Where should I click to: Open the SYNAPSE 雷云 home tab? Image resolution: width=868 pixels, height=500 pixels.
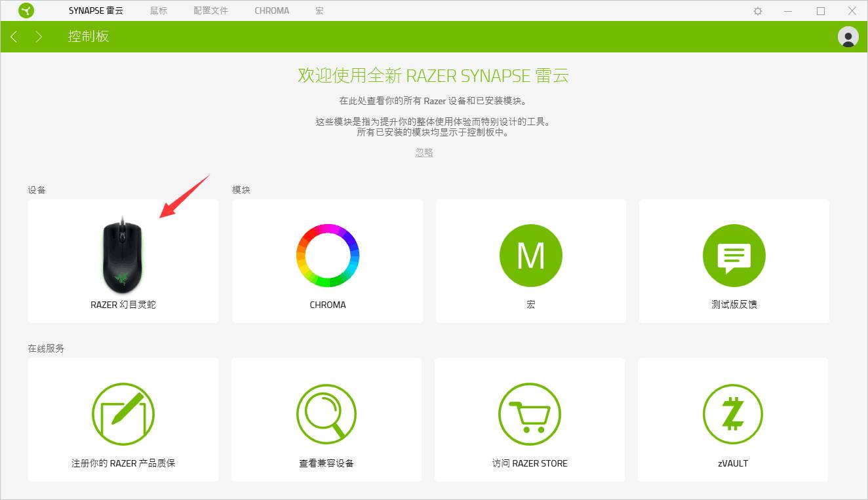coord(95,10)
